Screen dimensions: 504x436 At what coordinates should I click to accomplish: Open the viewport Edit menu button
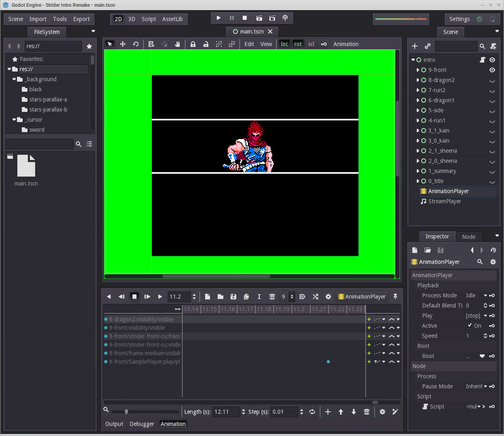pyautogui.click(x=249, y=44)
